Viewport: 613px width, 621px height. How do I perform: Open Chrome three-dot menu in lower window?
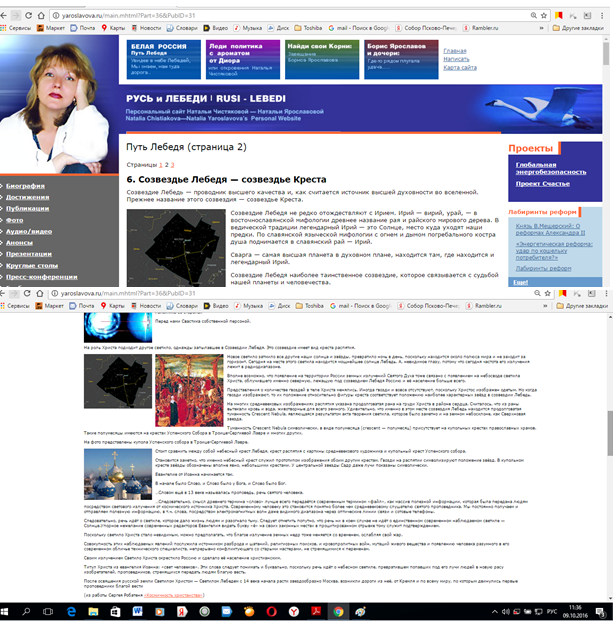coord(606,293)
